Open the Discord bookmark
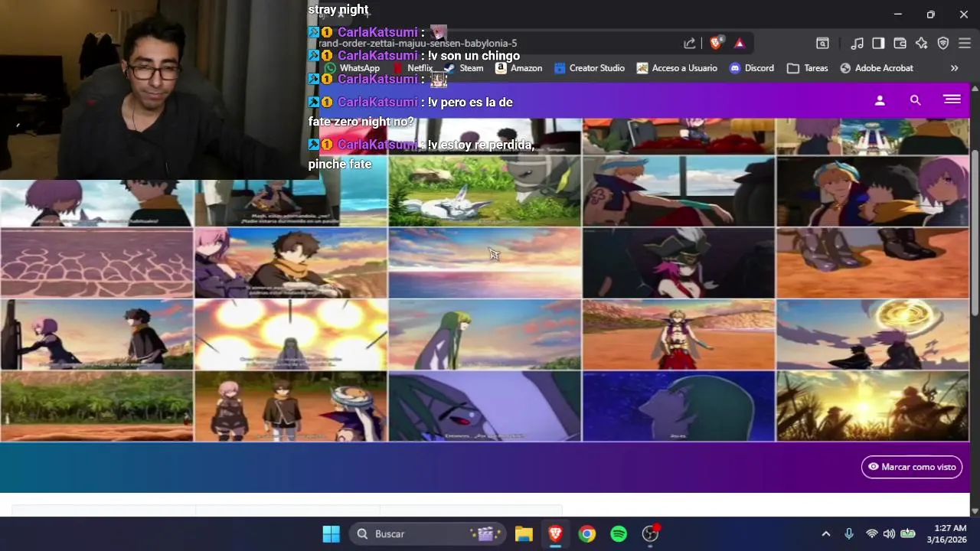 pos(752,68)
